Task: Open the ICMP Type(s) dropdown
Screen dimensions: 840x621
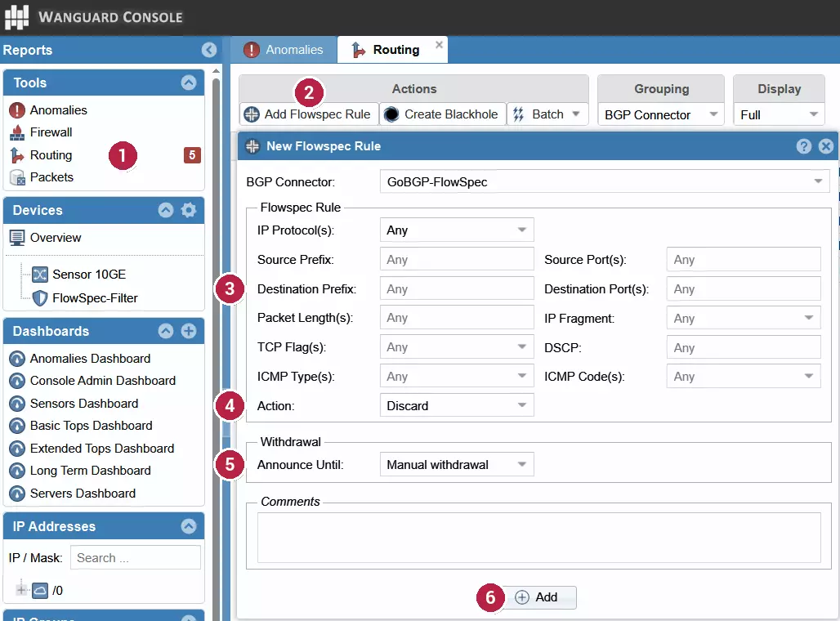Action: click(457, 377)
